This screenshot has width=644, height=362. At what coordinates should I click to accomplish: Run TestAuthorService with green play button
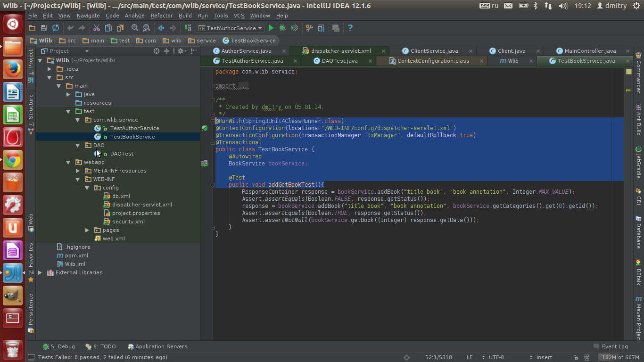pos(271,28)
